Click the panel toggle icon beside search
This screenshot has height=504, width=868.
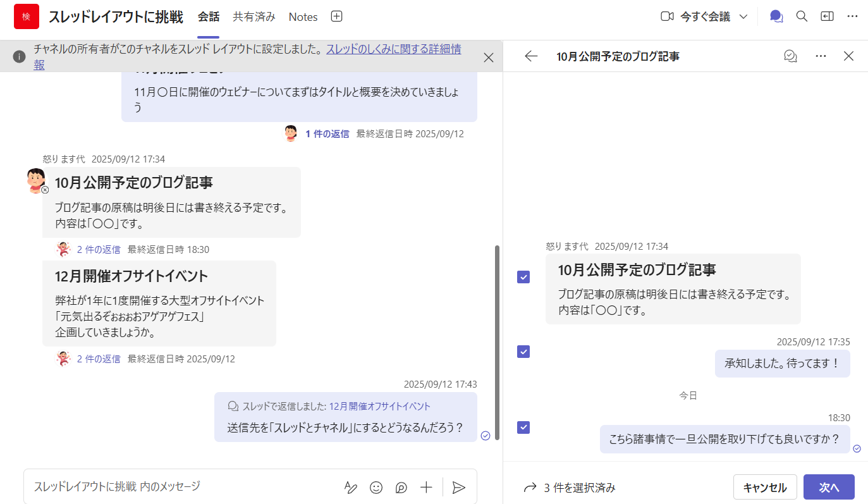click(827, 16)
